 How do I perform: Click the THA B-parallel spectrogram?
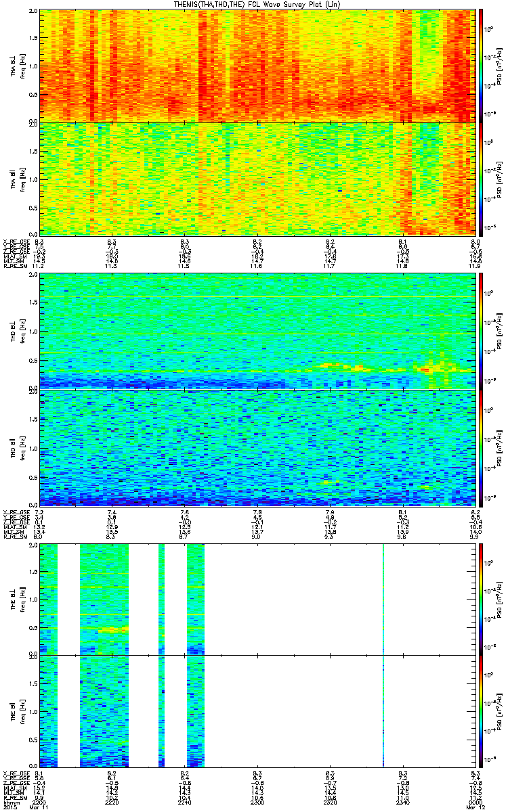(x=257, y=179)
